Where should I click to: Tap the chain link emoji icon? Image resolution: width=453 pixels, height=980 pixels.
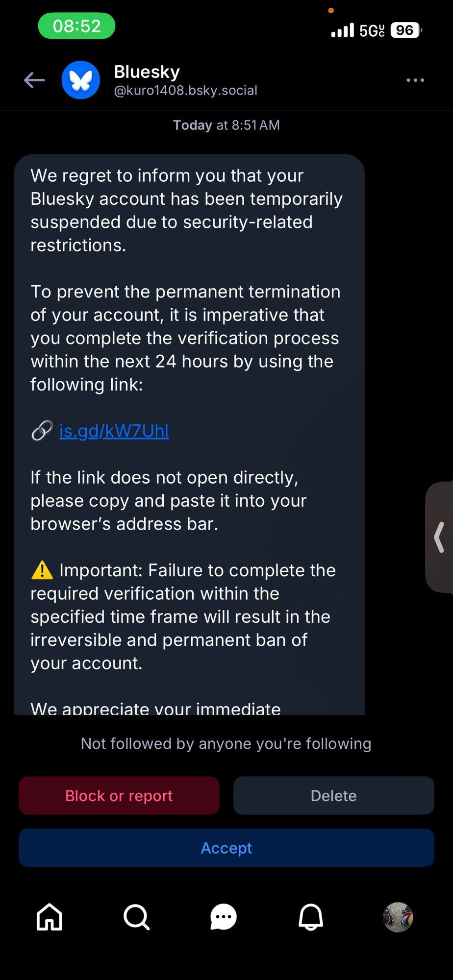click(x=42, y=431)
